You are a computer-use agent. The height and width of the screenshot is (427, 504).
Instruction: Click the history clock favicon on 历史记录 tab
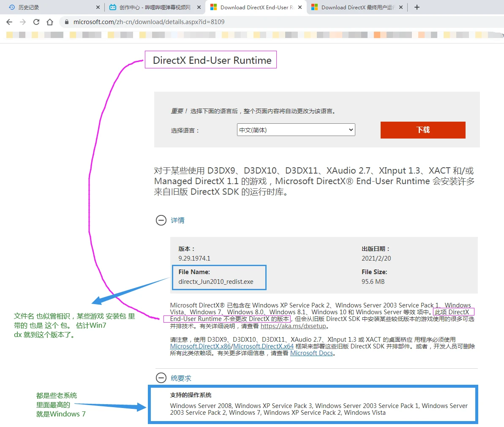(12, 7)
